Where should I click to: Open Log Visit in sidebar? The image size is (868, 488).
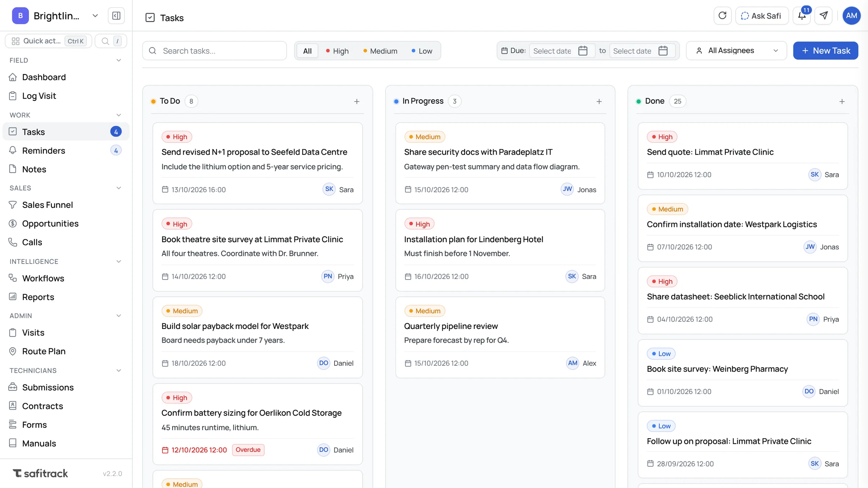click(x=66, y=96)
